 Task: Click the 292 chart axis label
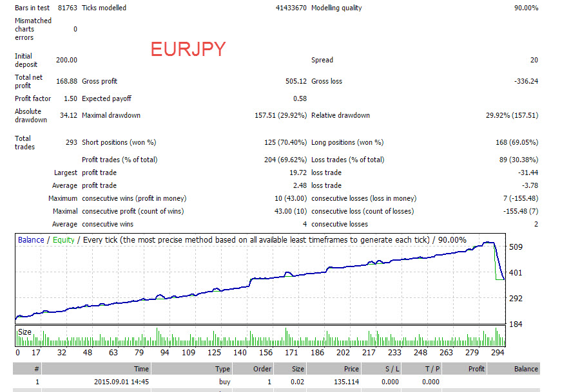click(516, 299)
